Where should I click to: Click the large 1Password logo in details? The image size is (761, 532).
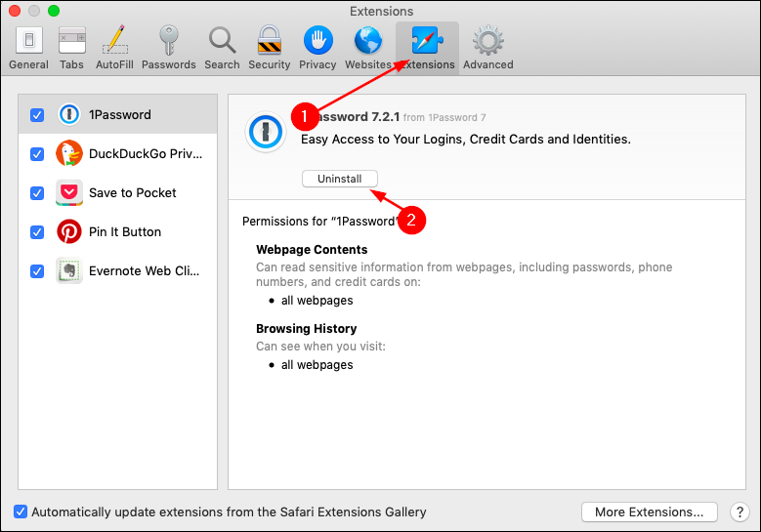point(266,132)
